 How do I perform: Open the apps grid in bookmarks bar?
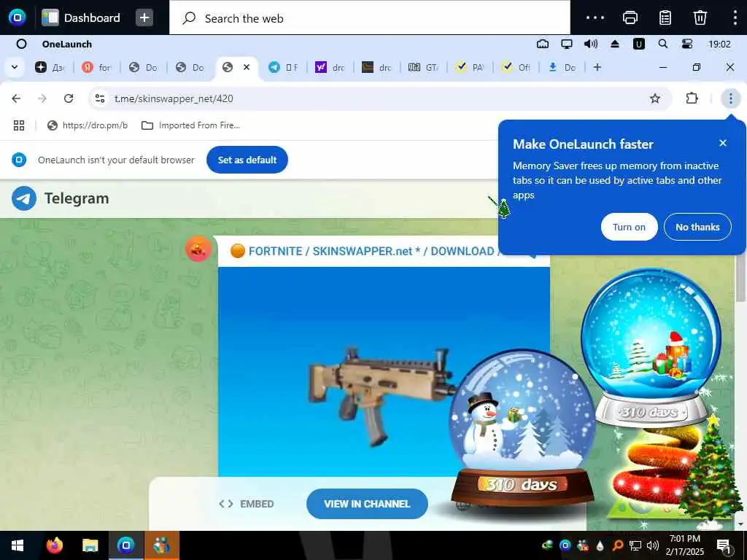pos(19,125)
